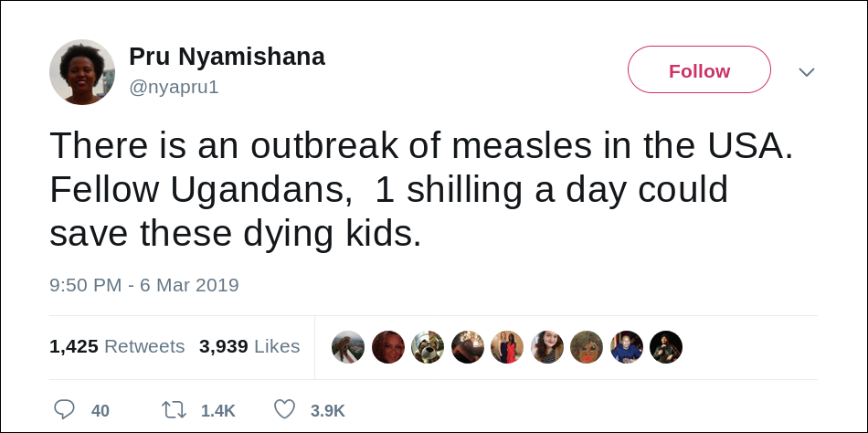
Task: Like the tweet with the heart icon
Action: pyautogui.click(x=284, y=410)
